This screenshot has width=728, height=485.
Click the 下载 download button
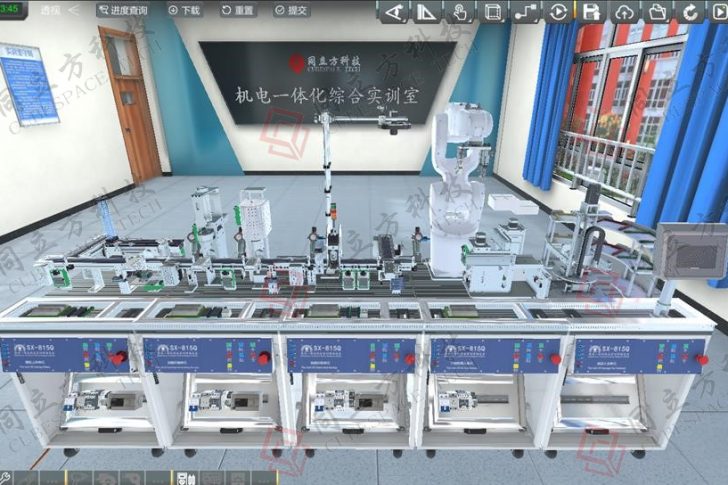coord(184,9)
